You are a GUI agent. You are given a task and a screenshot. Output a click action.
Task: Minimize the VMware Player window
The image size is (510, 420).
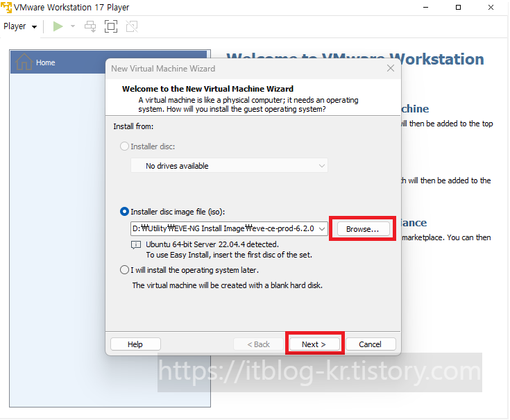pyautogui.click(x=425, y=7)
